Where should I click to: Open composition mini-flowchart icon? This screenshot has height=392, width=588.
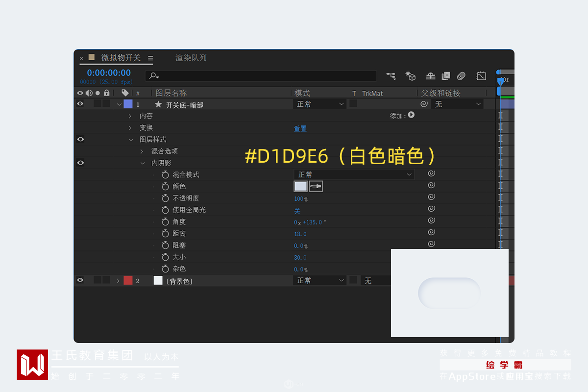[x=391, y=76]
